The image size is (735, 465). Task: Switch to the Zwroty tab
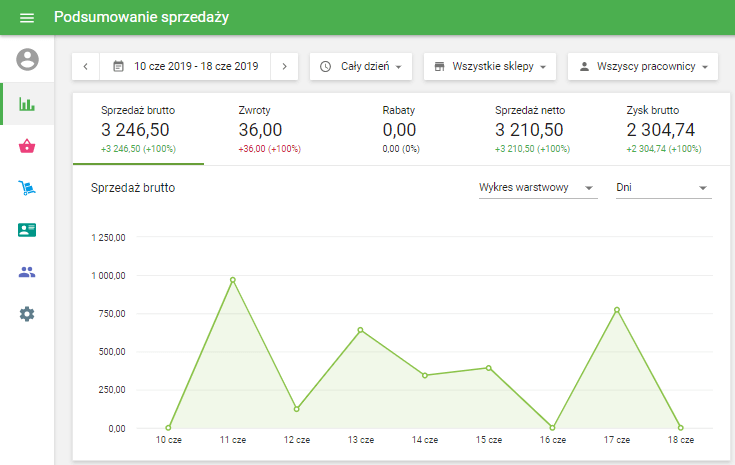270,129
